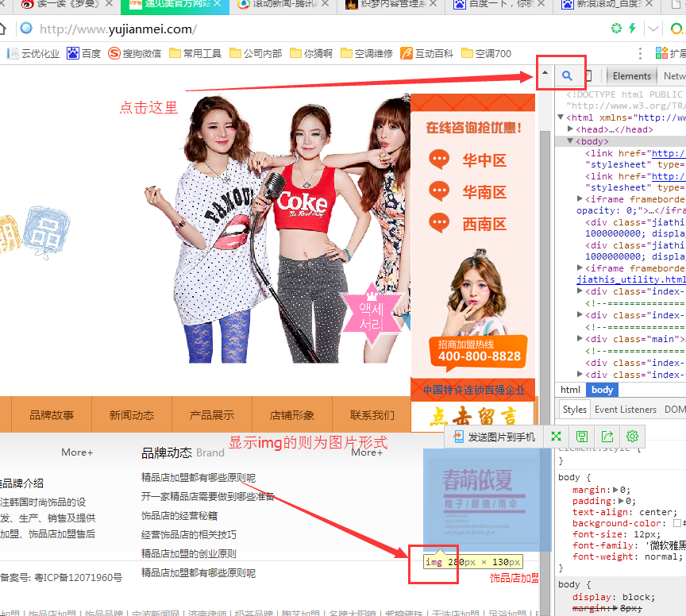This screenshot has height=616, width=686.
Task: Click the orange chat bubble beside 西南区
Action: [x=439, y=223]
